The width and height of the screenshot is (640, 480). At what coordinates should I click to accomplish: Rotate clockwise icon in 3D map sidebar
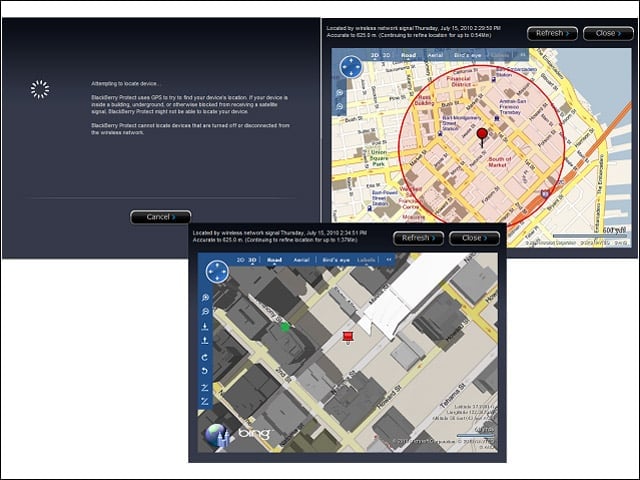(205, 357)
